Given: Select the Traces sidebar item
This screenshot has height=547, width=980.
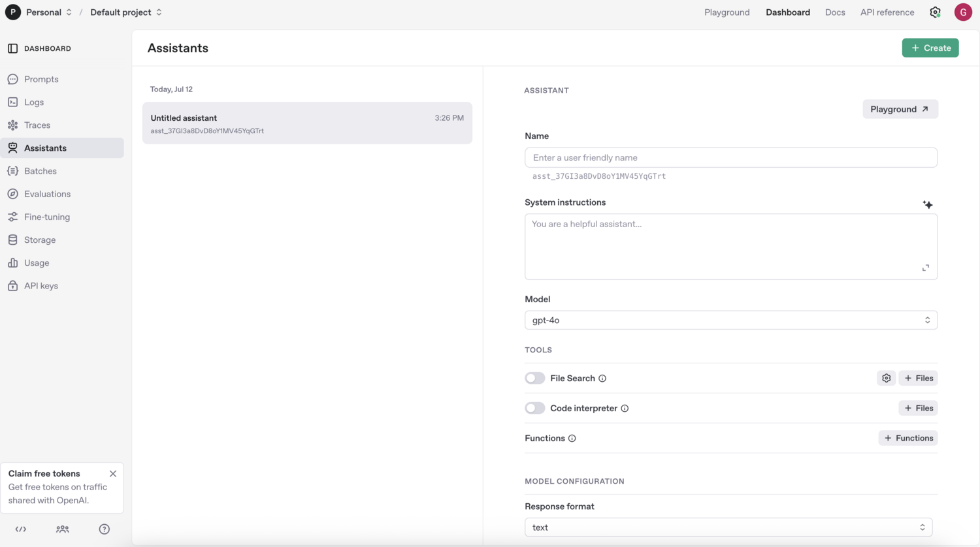Looking at the screenshot, I should tap(37, 125).
